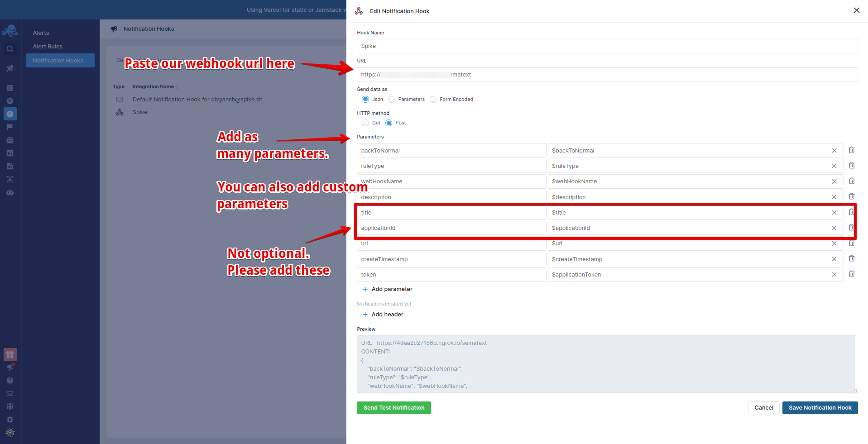Select Form Encoded as send data format
Screen dimensions: 868x444
point(433,100)
